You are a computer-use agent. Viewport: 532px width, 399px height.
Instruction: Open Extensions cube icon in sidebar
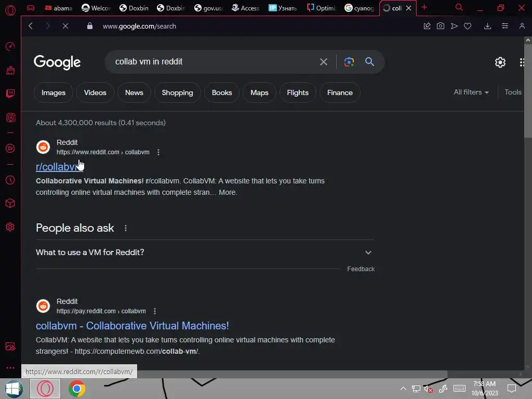10,203
